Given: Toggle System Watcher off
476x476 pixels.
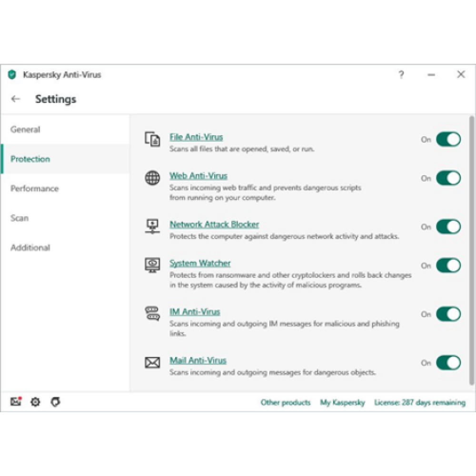Looking at the screenshot, I should pos(448,266).
